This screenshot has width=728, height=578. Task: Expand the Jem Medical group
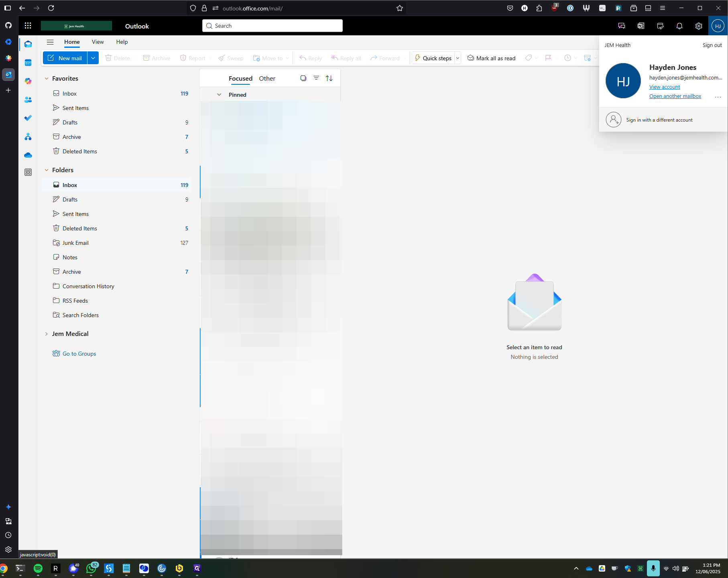(x=47, y=334)
